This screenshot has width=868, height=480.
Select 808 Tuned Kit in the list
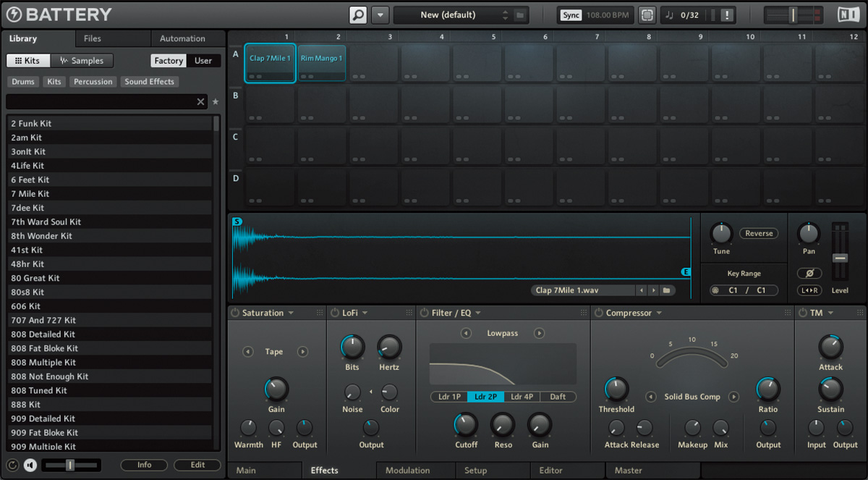109,390
